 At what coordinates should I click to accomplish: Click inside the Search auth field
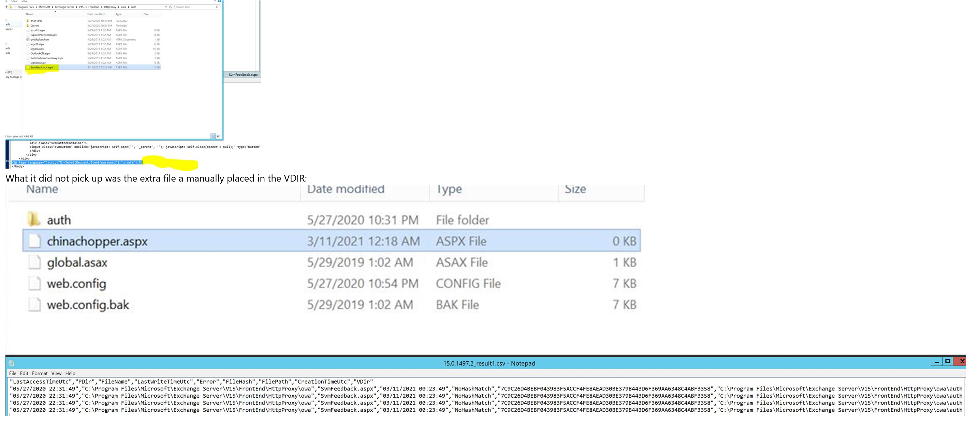(190, 7)
